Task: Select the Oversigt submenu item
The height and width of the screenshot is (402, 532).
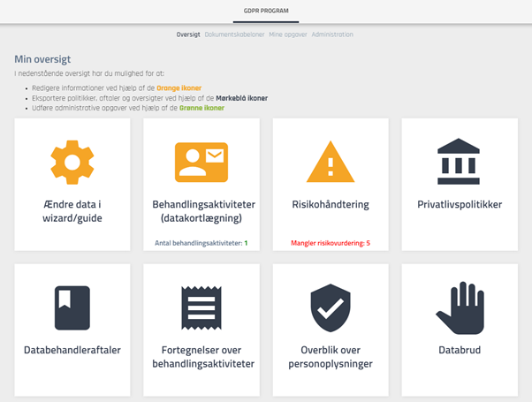Action: (188, 34)
